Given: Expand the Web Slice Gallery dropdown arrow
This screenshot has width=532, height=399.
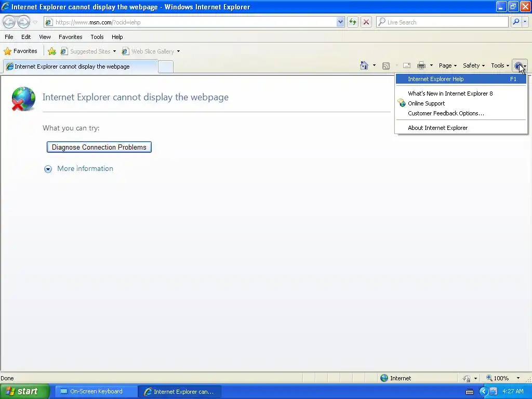Looking at the screenshot, I should pyautogui.click(x=179, y=51).
